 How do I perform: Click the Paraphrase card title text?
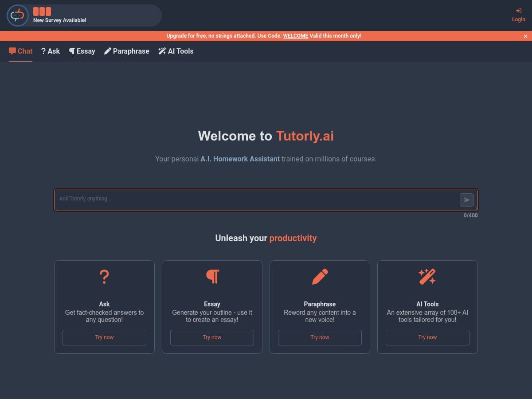coord(320,304)
